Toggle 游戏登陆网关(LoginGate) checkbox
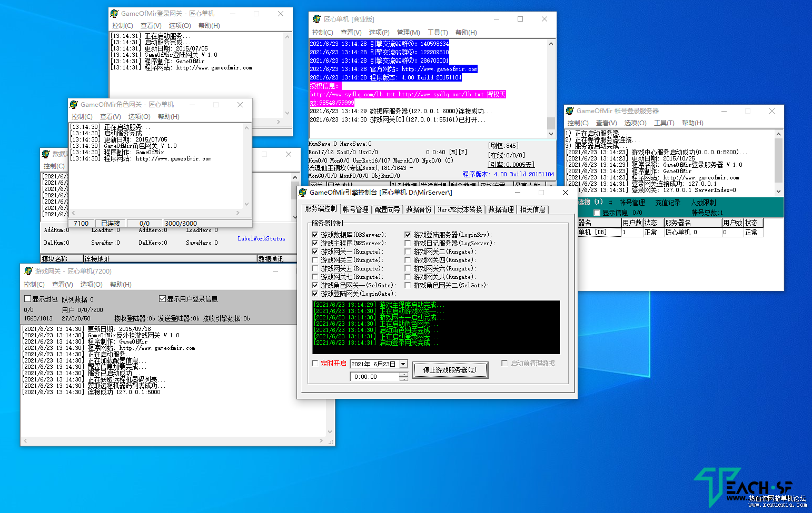 pyautogui.click(x=315, y=294)
